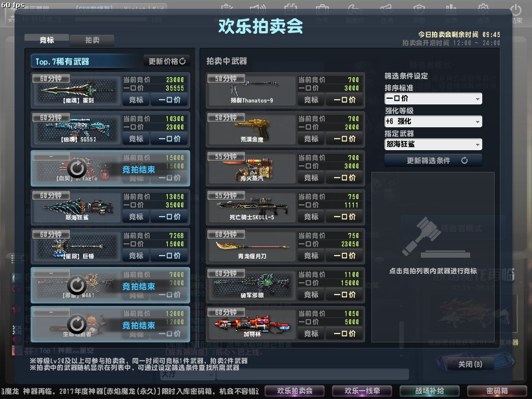
Task: Select the 加特林 gatling gun image
Action: [252, 324]
